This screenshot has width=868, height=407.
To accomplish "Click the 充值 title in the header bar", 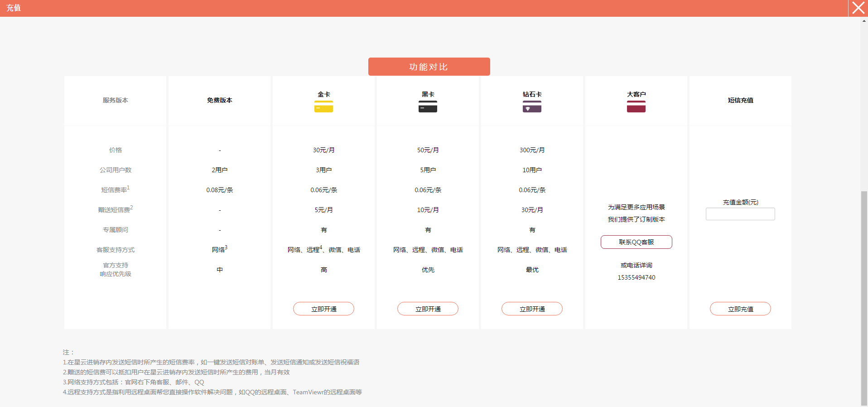I will click(14, 8).
